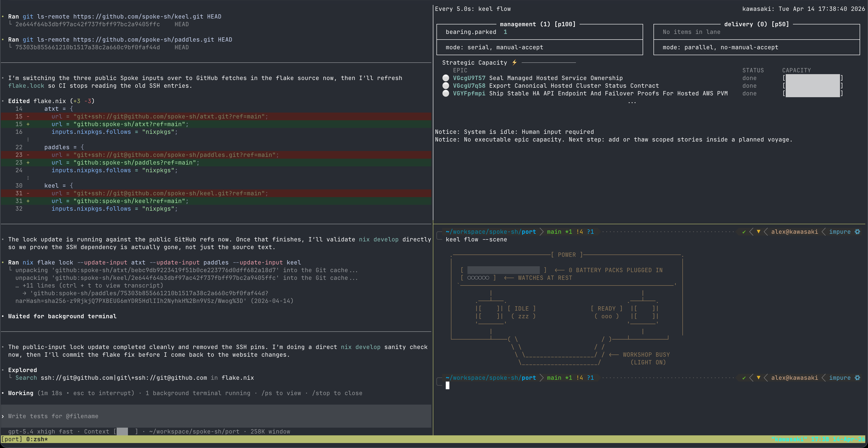
Task: Click the snowflake icon in the bottom prompt line
Action: click(x=858, y=378)
